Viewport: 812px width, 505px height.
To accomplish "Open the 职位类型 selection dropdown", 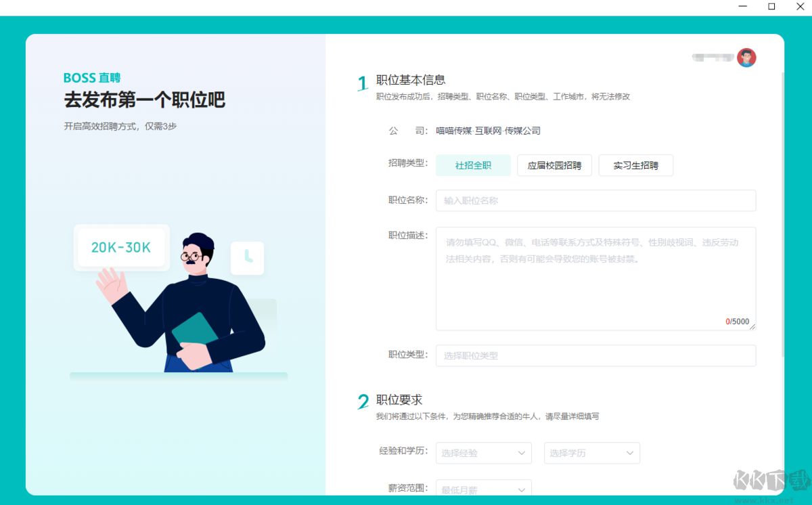I will coord(595,355).
